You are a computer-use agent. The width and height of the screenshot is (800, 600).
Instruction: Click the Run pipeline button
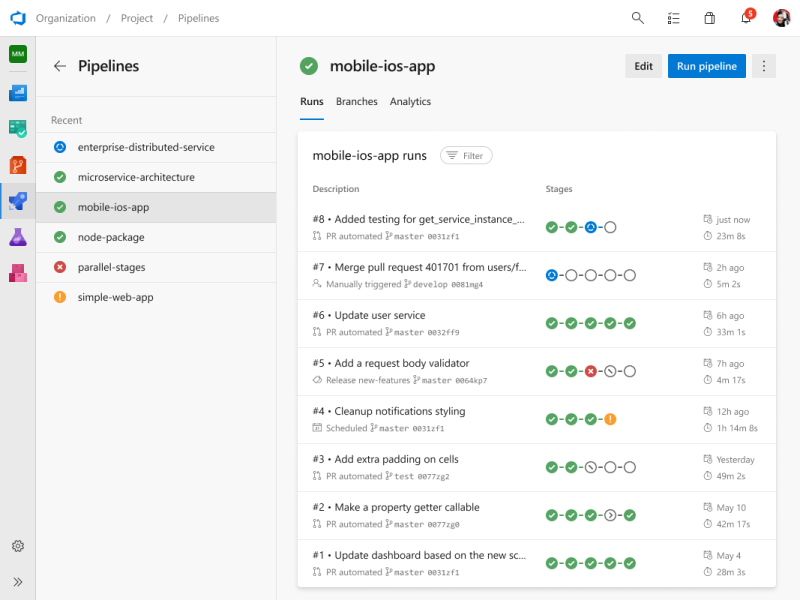point(706,65)
